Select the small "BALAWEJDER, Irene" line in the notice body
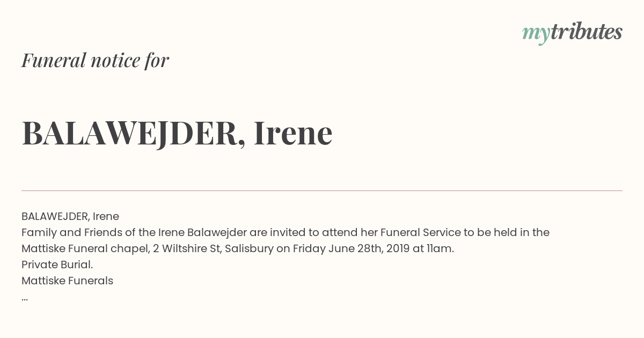This screenshot has width=644, height=338. (x=70, y=216)
